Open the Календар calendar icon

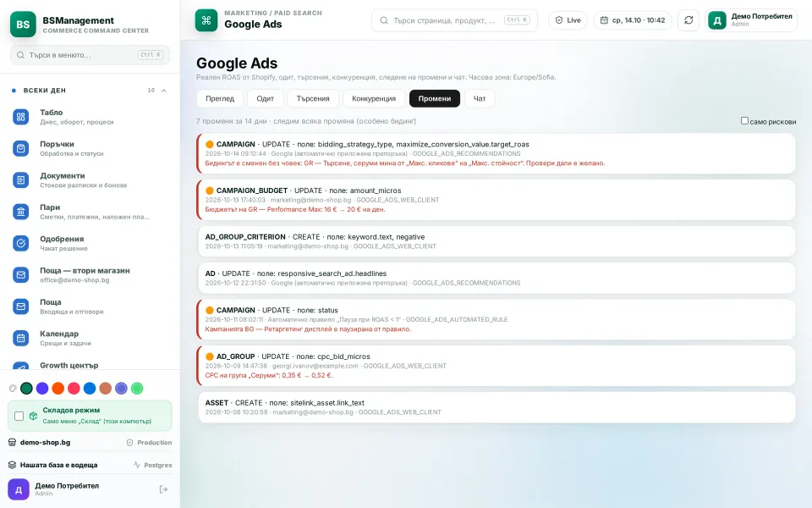[x=20, y=338]
